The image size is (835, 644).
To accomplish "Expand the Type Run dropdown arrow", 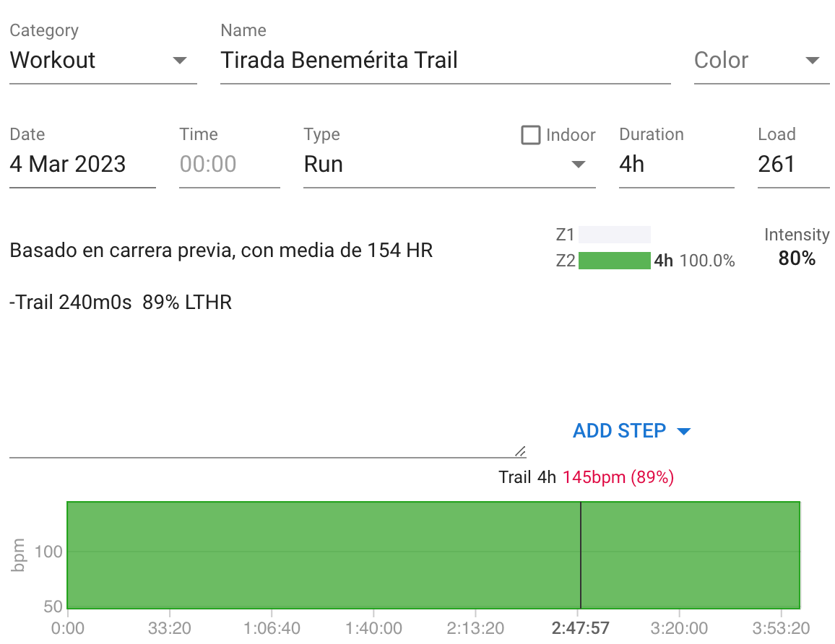I will (x=579, y=164).
